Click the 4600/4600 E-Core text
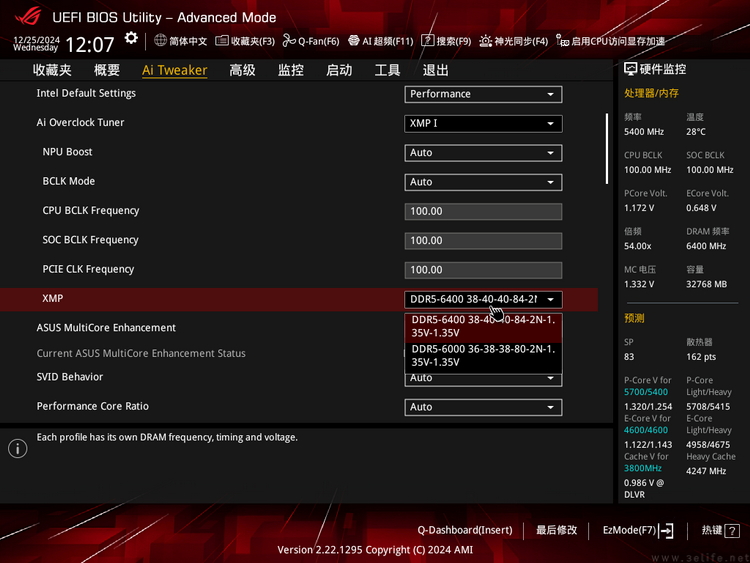The height and width of the screenshot is (563, 750). click(646, 430)
